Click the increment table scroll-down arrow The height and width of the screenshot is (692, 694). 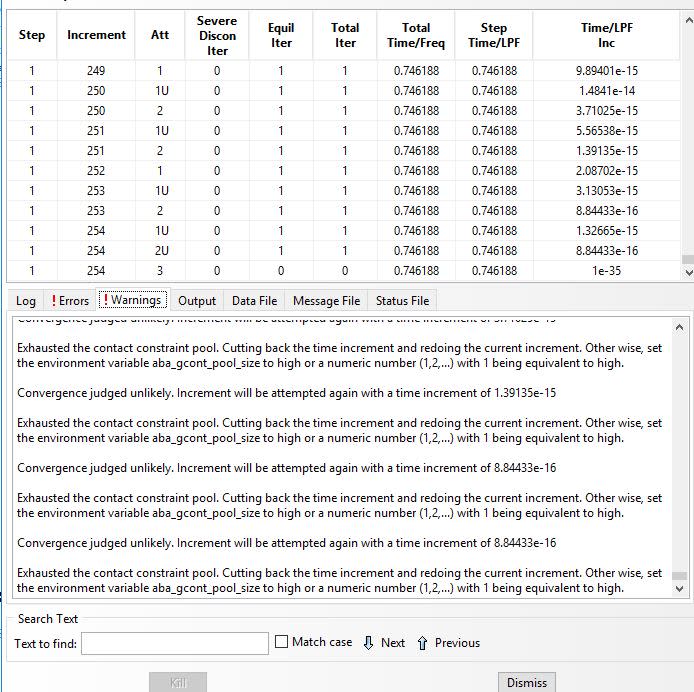[688, 272]
